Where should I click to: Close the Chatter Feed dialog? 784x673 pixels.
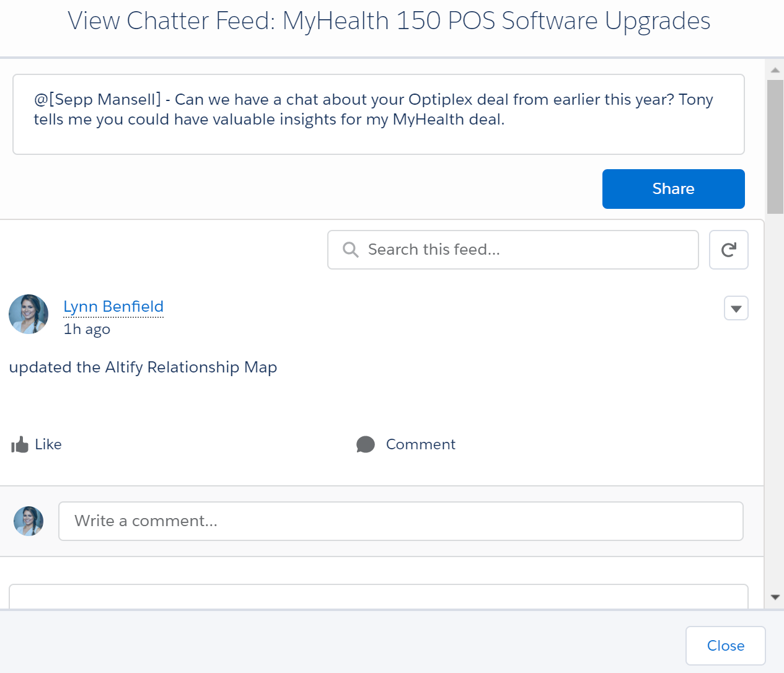[x=726, y=646]
